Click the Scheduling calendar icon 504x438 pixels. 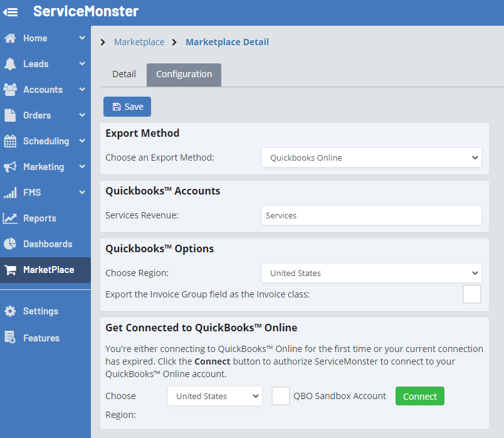click(x=10, y=141)
